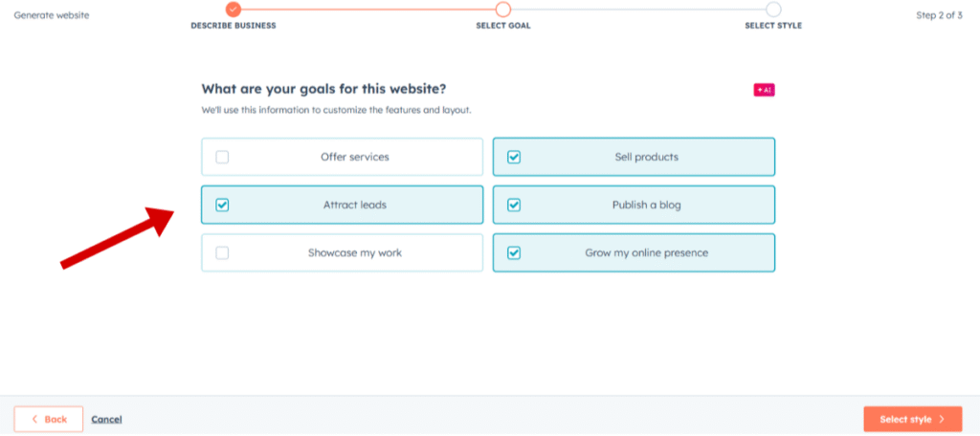Click the pink AI badge
The height and width of the screenshot is (436, 980).
coord(764,90)
